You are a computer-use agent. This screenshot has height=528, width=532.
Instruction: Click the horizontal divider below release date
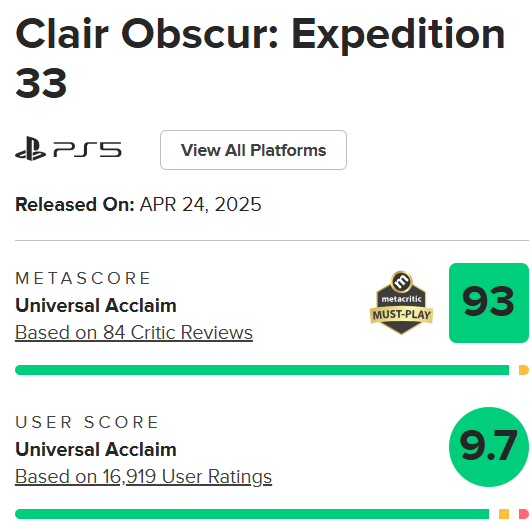tap(272, 240)
